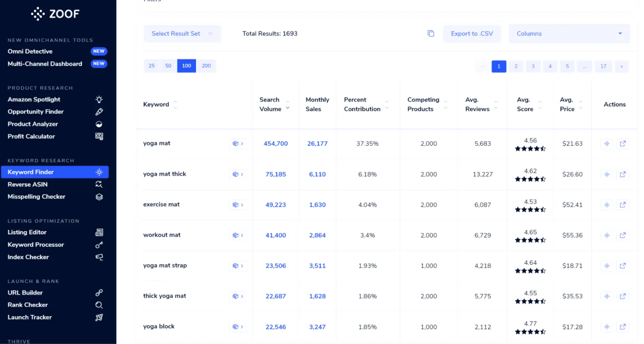Click the Export to .CSV button

[472, 33]
